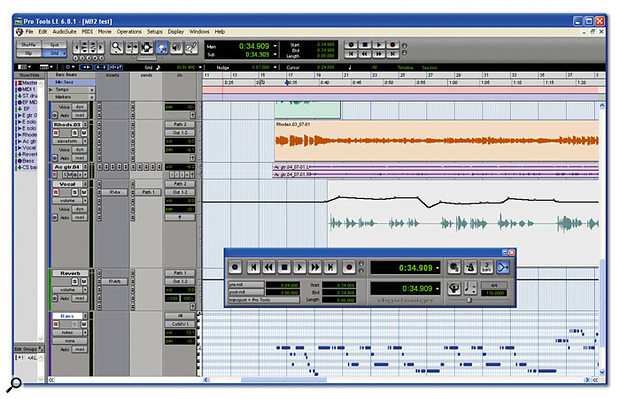
Task: Click the R-Vox insert on Vocal track
Action: click(x=115, y=192)
